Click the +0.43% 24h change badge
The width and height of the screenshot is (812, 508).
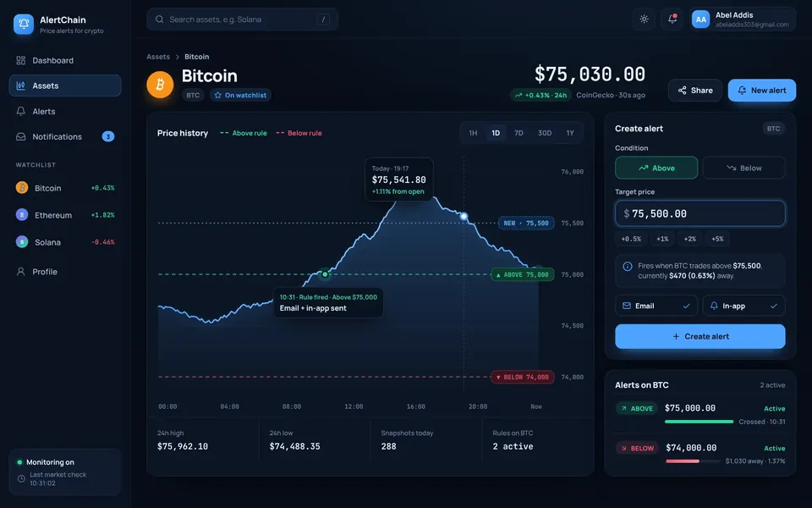click(540, 96)
